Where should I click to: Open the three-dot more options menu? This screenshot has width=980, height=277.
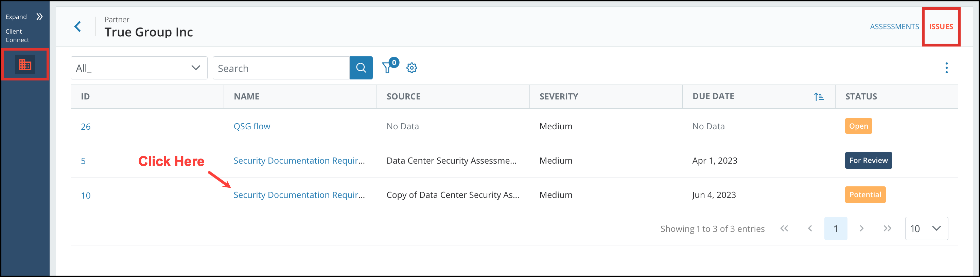click(x=946, y=68)
